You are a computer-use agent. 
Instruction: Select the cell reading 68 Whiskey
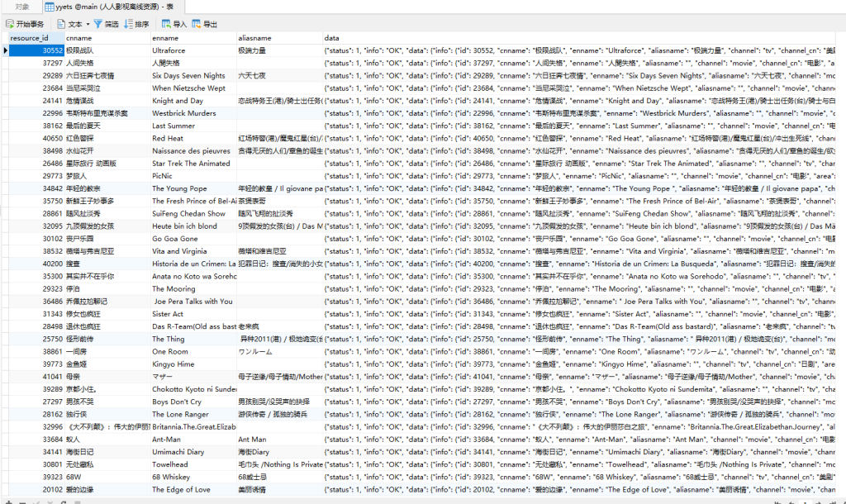tap(193, 477)
